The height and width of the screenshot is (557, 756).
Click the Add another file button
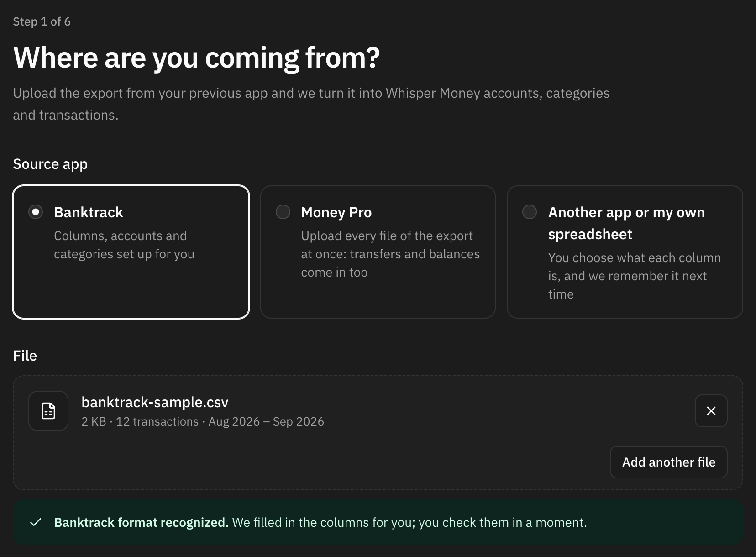(x=668, y=462)
